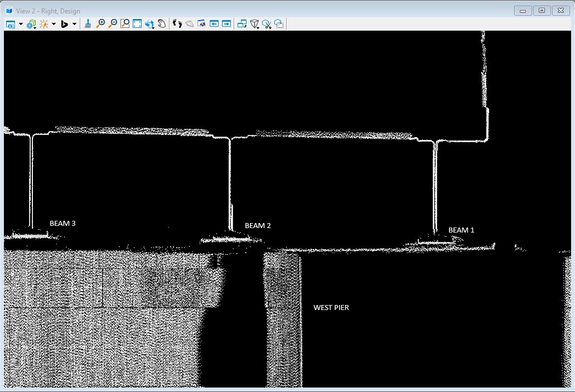Click the Fit View icon

(x=137, y=23)
